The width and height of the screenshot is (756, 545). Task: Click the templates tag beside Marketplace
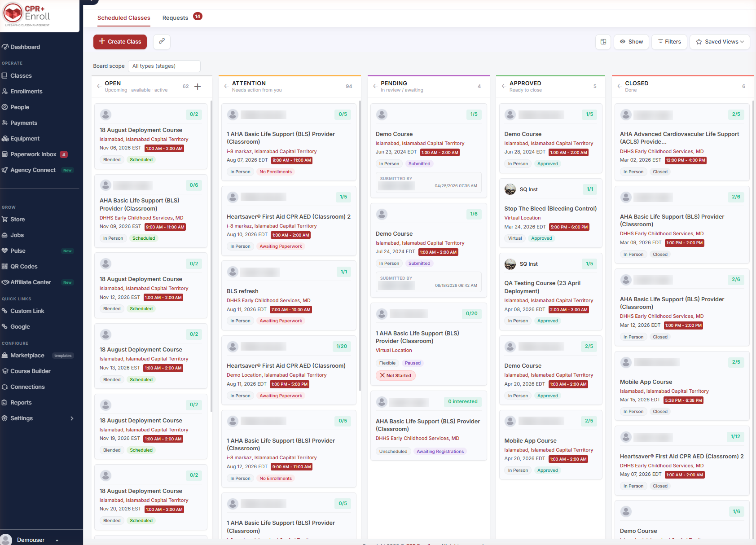(63, 356)
